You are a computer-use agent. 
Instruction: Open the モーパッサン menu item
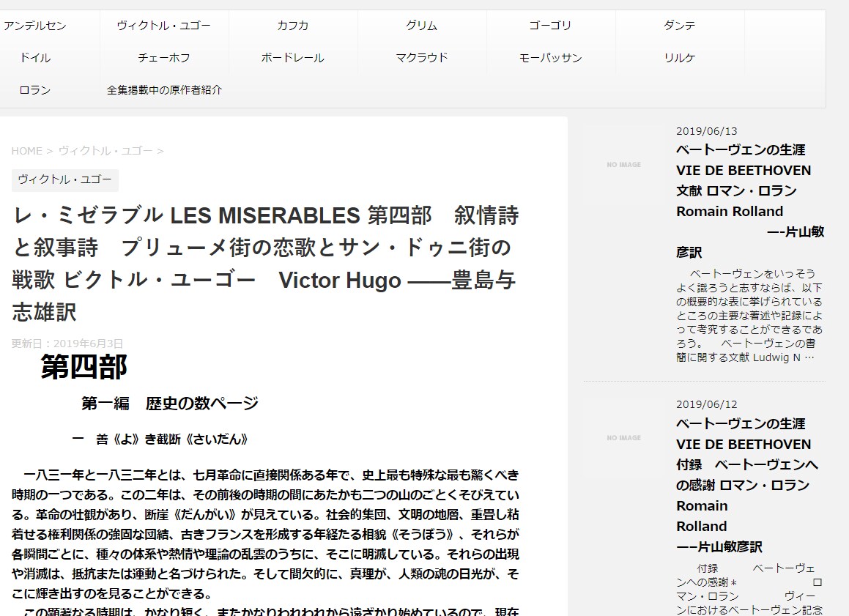pos(550,57)
